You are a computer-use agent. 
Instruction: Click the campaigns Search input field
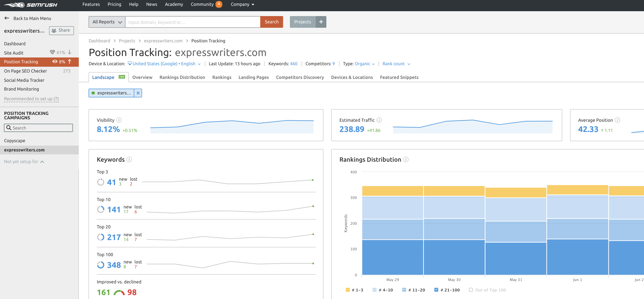pos(38,128)
